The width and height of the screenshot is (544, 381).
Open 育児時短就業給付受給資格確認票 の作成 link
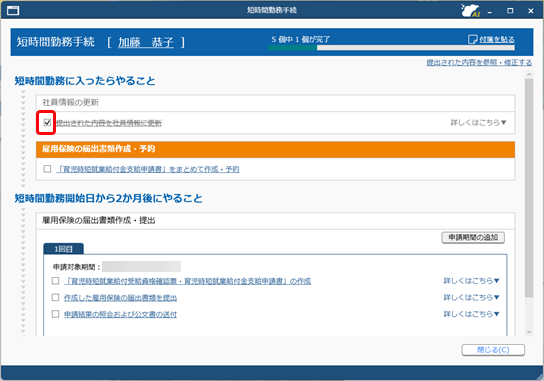pyautogui.click(x=188, y=281)
